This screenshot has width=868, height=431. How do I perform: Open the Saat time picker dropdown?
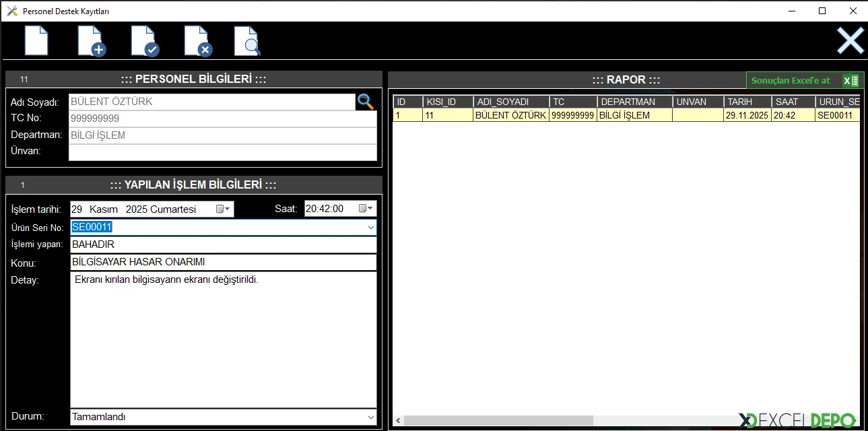coord(366,209)
